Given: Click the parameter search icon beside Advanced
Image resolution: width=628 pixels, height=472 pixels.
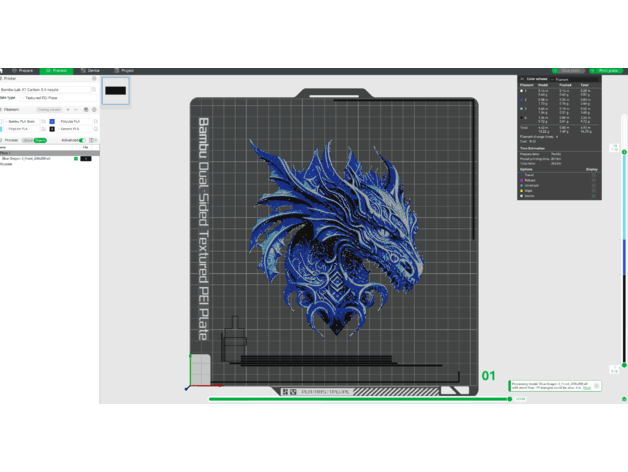Looking at the screenshot, I should (96, 140).
